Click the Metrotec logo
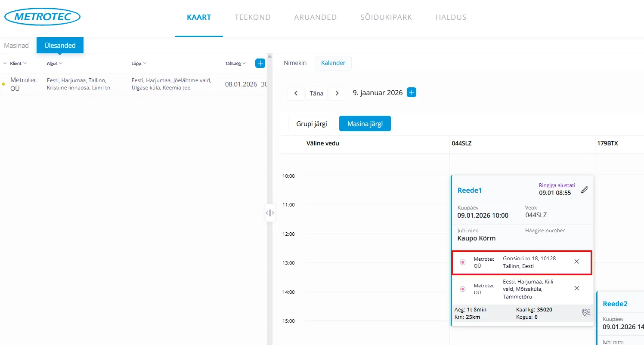 (x=42, y=17)
